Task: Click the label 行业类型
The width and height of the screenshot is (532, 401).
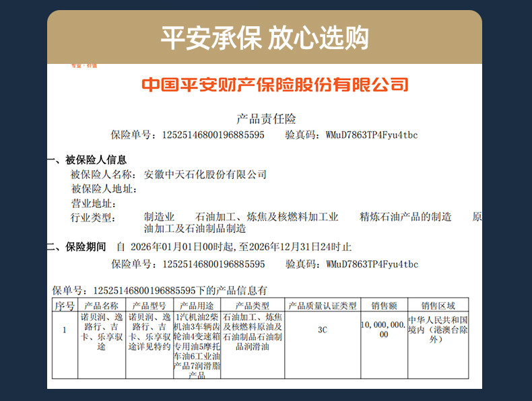Action: (x=93, y=217)
